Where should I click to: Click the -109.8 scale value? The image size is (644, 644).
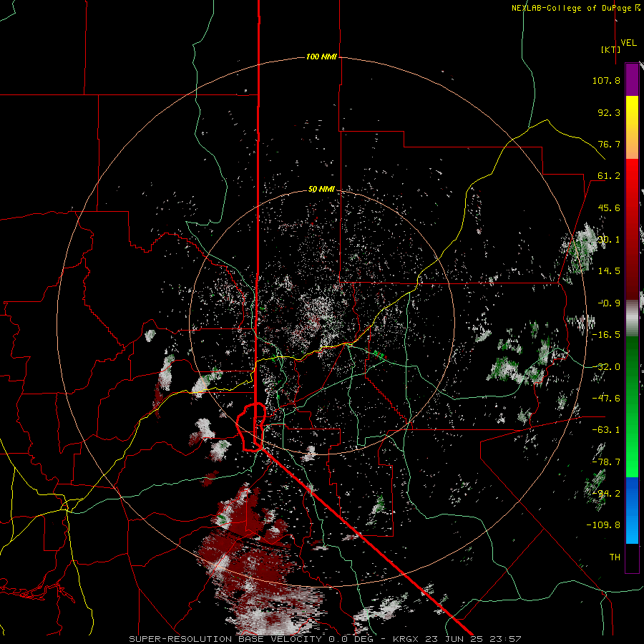(603, 525)
